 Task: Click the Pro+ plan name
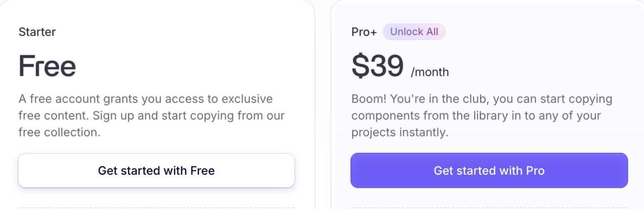point(364,32)
